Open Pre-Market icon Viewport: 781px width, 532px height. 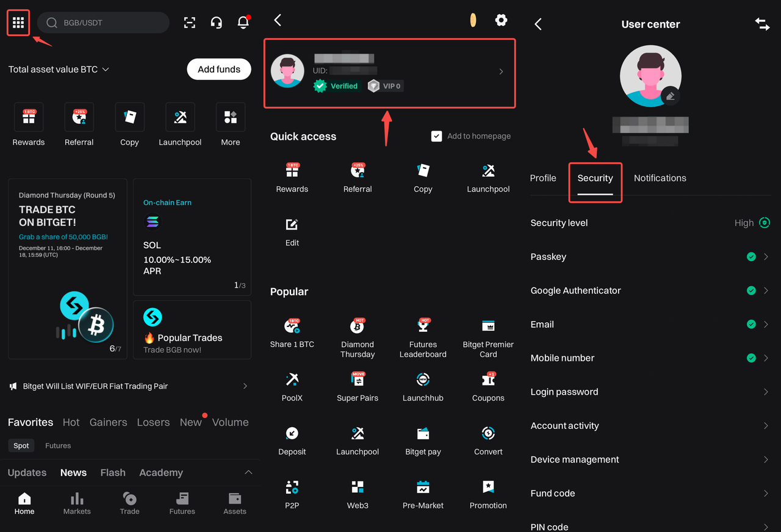[x=423, y=487]
